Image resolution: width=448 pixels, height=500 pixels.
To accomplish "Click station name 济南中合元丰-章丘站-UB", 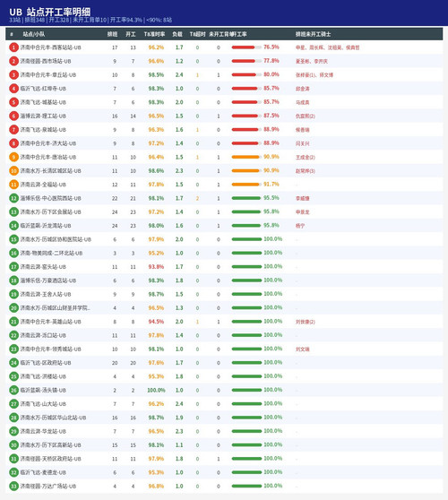I will pyautogui.click(x=48, y=75).
